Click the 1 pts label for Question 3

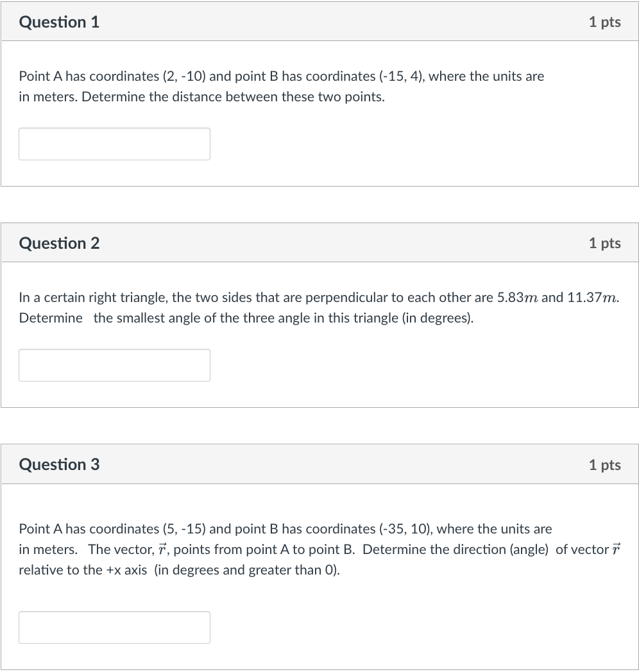(604, 464)
